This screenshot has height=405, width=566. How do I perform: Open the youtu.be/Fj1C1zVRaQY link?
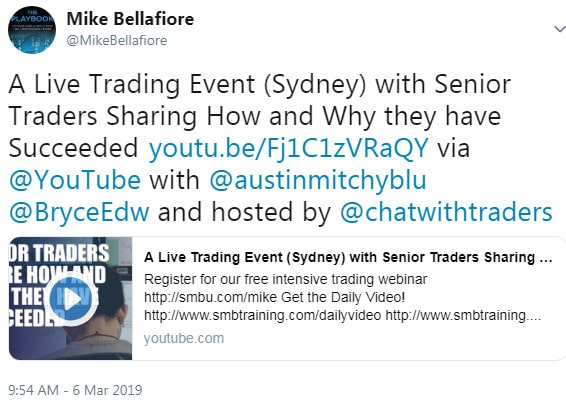[x=288, y=148]
